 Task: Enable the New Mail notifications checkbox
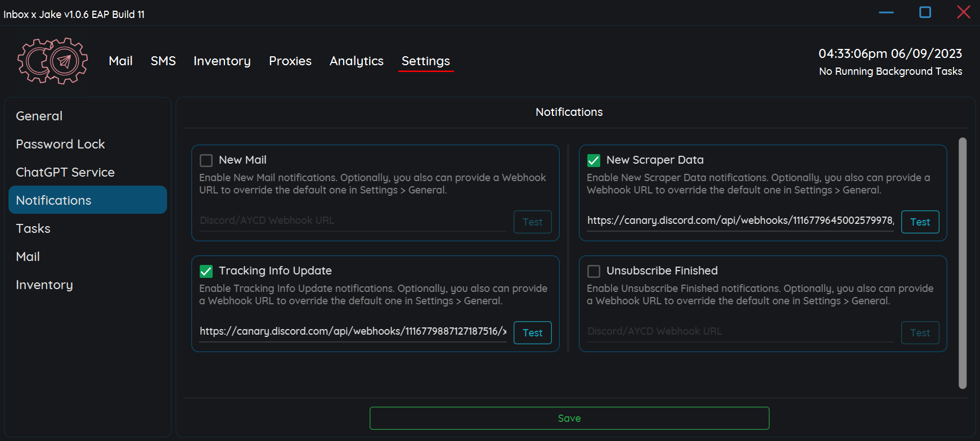coord(206,160)
